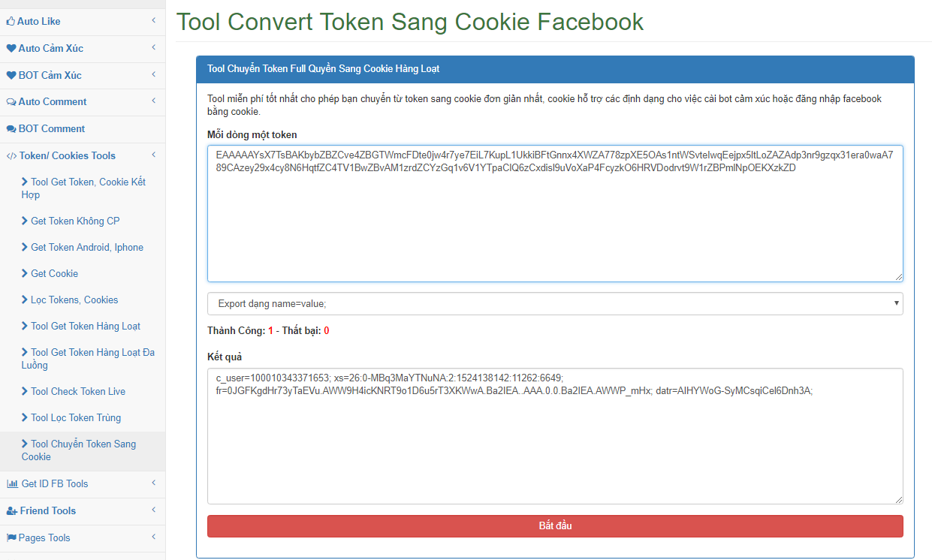
Task: Click inside the token input textarea
Action: 555,214
